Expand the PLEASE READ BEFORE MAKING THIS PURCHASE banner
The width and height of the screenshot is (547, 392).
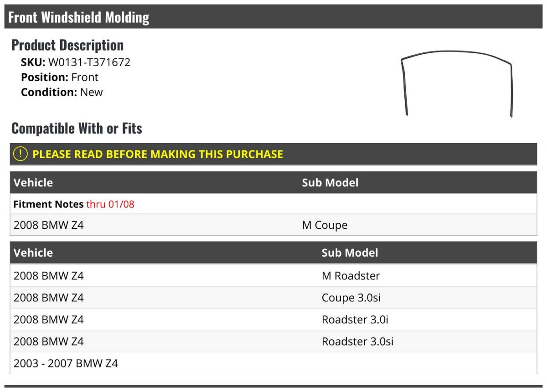tap(273, 154)
